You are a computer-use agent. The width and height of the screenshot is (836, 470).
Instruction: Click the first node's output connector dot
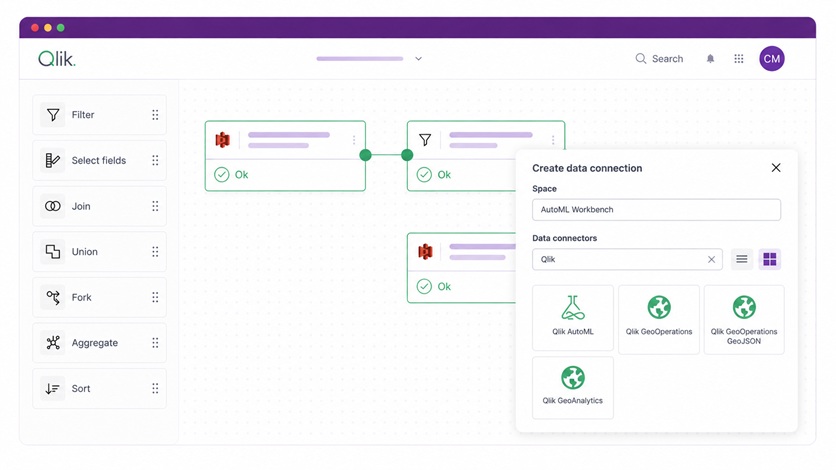pos(365,155)
